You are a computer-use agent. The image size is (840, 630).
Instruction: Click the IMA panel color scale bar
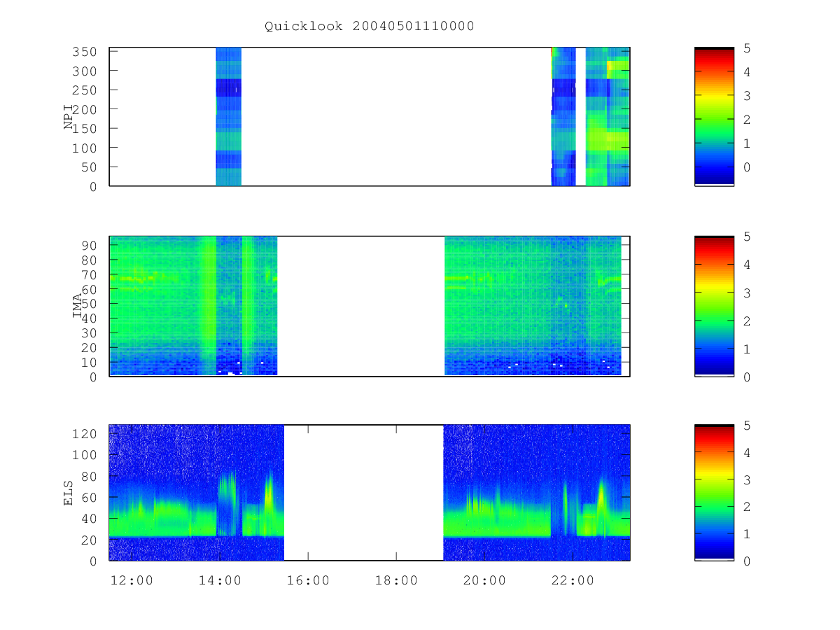coord(714,306)
